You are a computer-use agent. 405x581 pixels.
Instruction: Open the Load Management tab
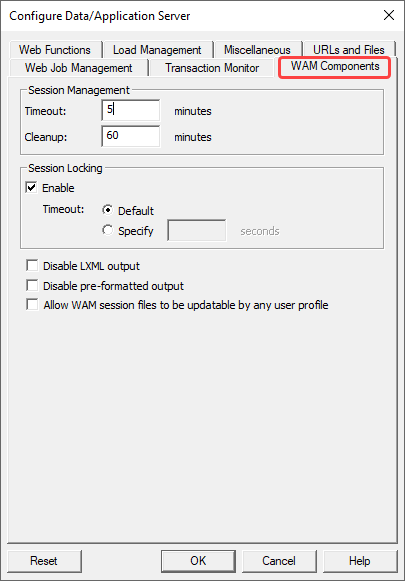(157, 50)
